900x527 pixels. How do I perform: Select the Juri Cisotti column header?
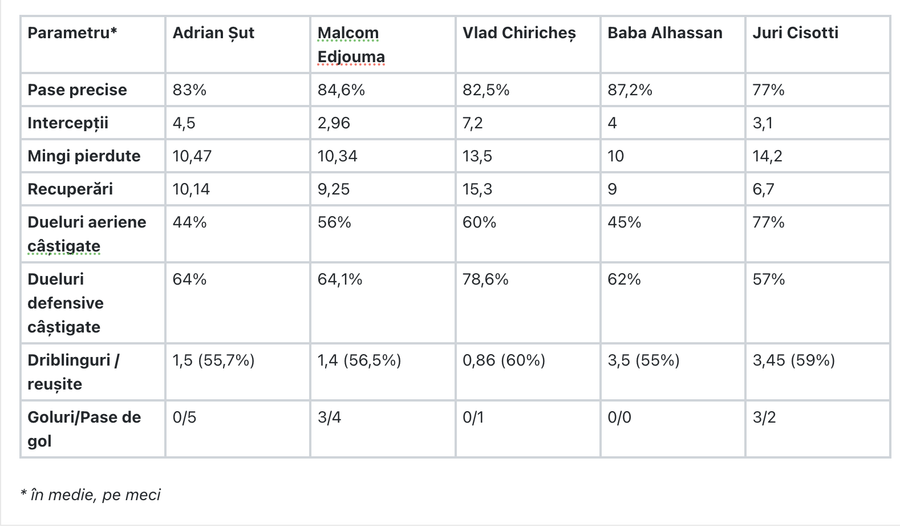pos(818,44)
